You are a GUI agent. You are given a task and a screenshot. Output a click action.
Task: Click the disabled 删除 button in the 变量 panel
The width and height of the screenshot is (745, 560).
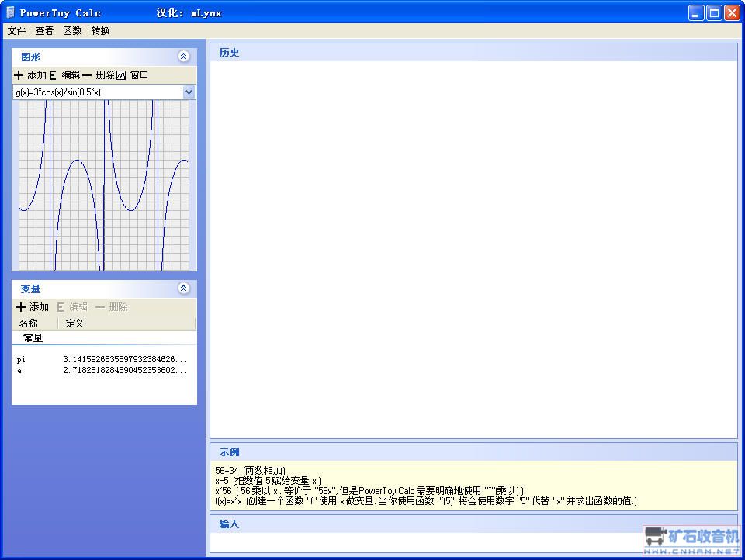(x=112, y=307)
